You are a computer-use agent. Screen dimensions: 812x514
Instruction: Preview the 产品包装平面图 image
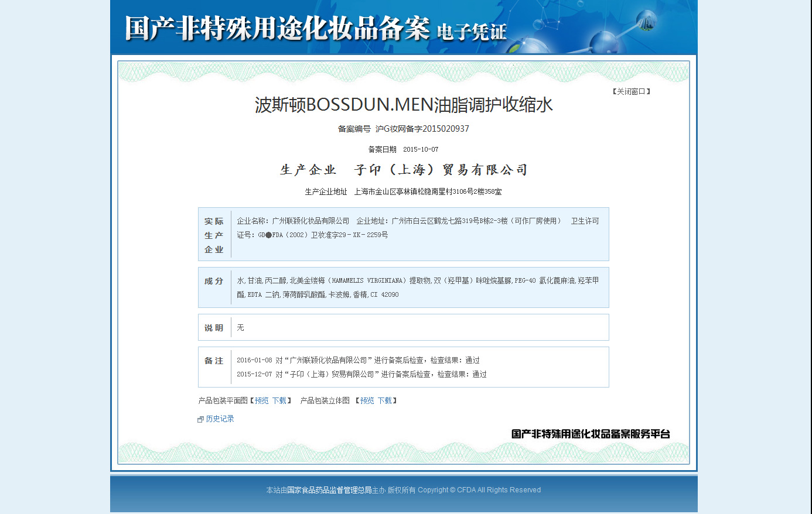click(x=261, y=400)
